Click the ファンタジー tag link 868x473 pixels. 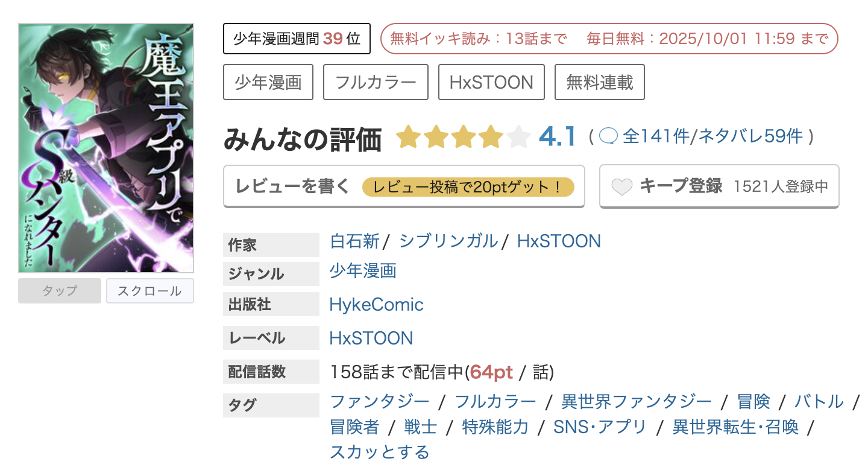(380, 401)
